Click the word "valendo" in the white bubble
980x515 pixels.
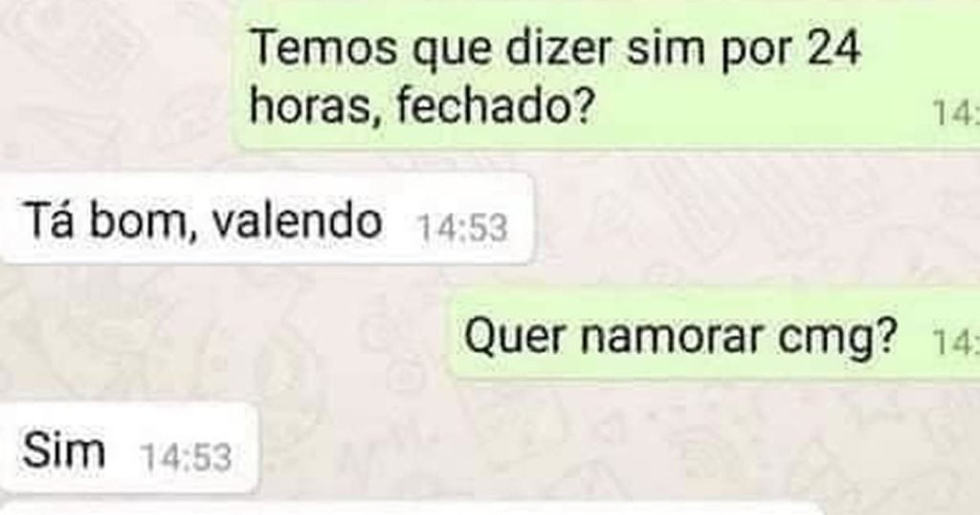pos(297,219)
